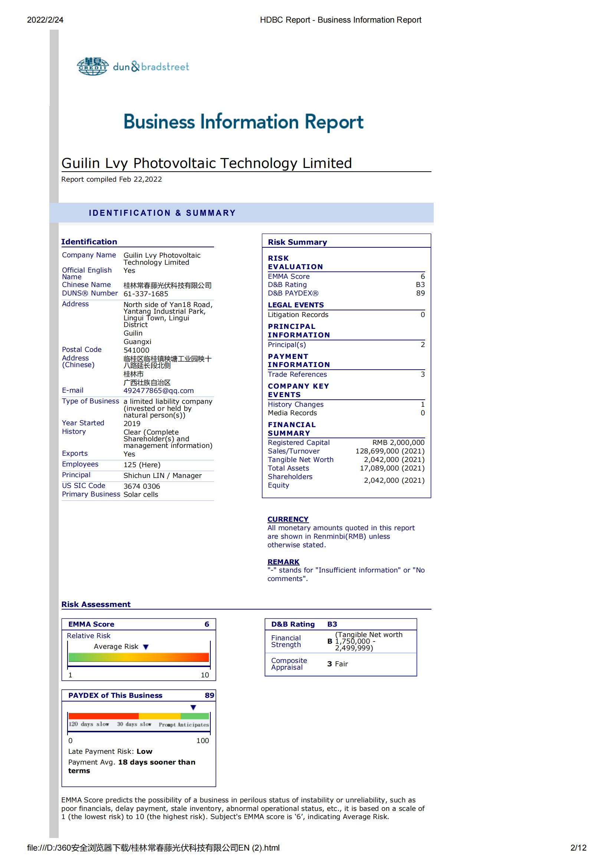Click the Late Payment Risk: Low line
614x868 pixels.
[x=110, y=751]
